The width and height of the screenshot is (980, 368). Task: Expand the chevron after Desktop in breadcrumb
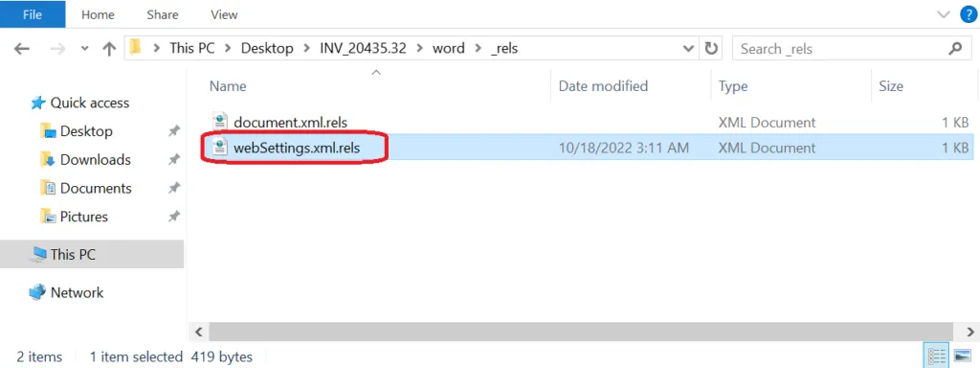[305, 49]
